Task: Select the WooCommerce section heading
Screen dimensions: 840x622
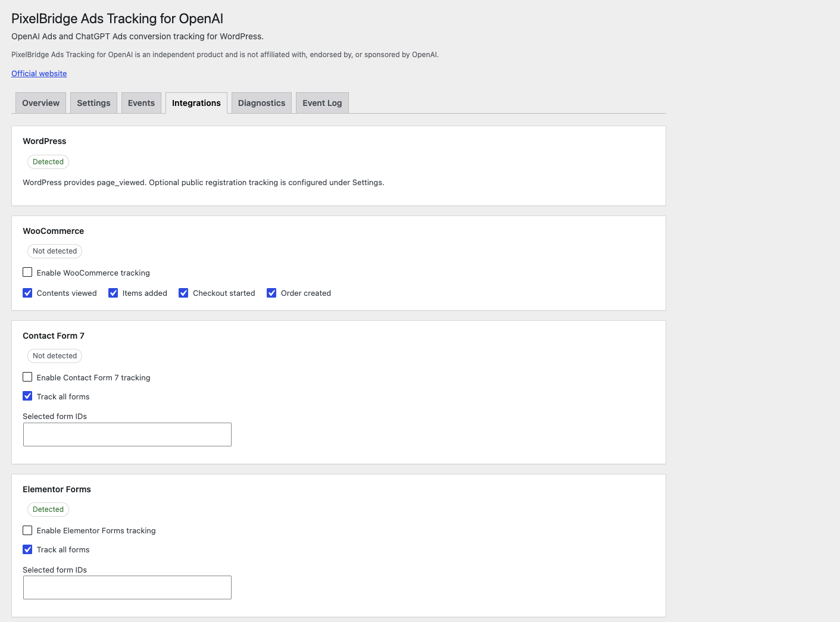Action: pos(54,231)
